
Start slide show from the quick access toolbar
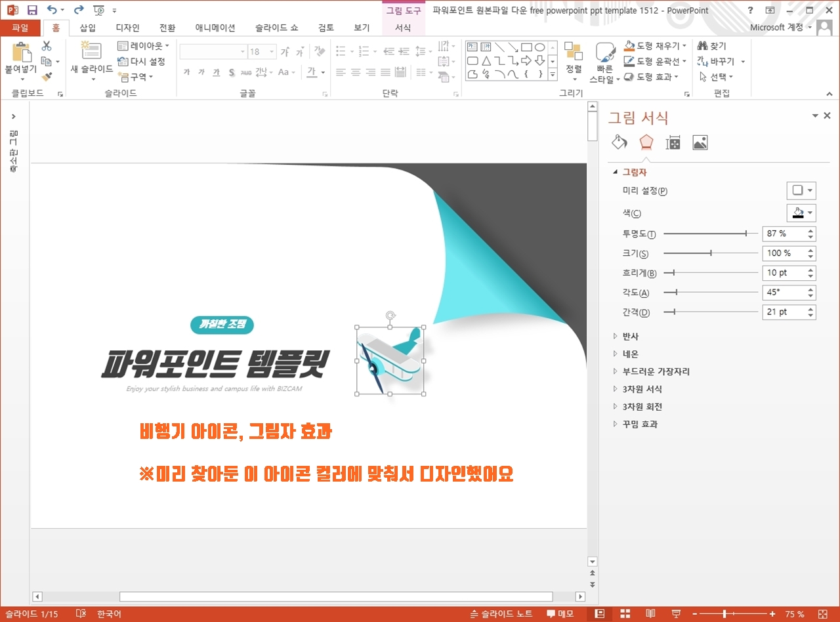(99, 10)
